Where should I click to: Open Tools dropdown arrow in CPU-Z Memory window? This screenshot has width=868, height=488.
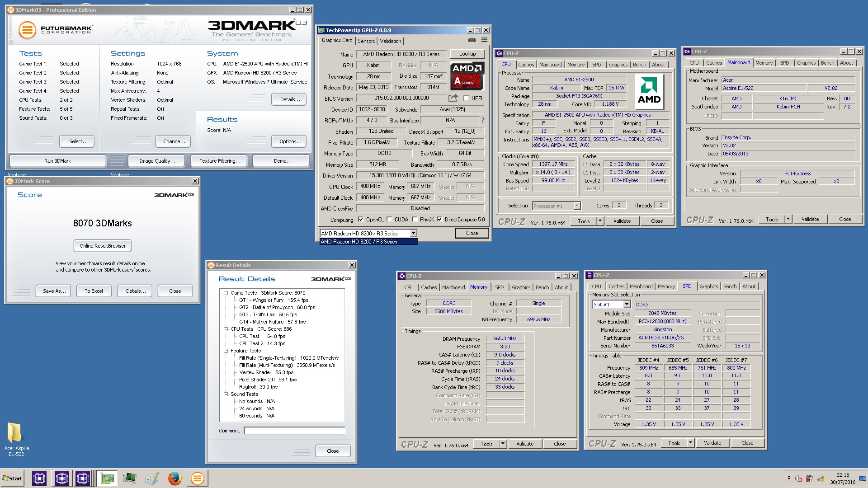[503, 444]
